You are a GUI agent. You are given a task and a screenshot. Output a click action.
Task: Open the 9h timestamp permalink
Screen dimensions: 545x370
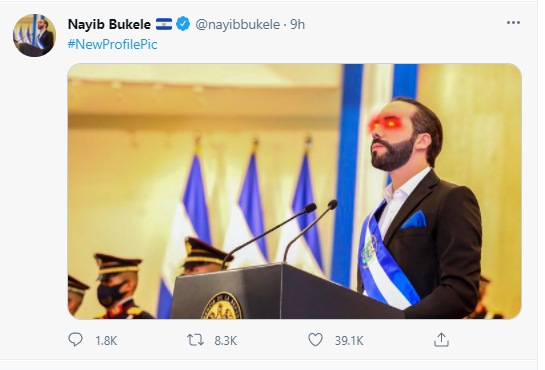(x=298, y=24)
